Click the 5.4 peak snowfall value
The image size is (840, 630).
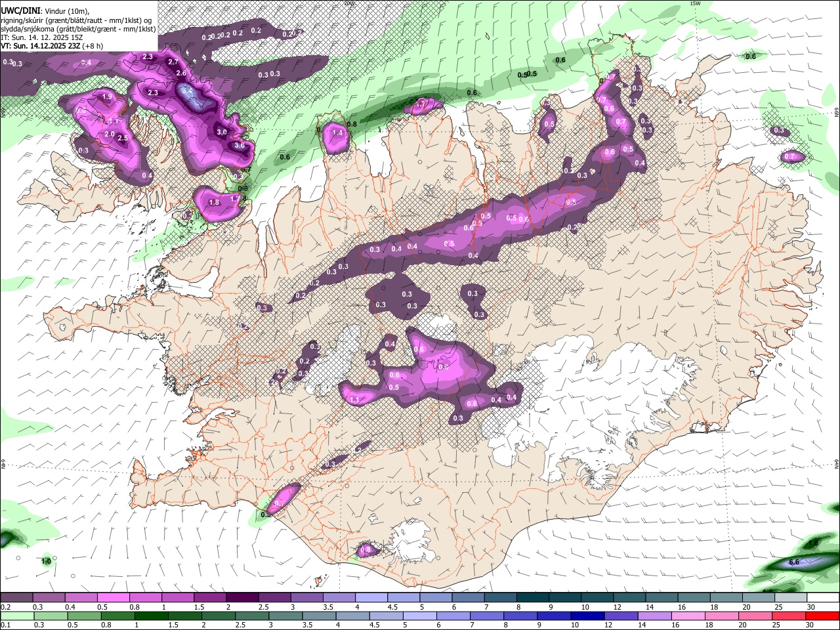tap(187, 91)
